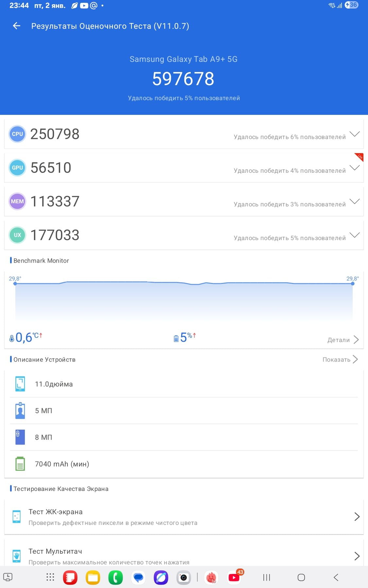Tap the rear camera icon beside 8 МП
Viewport: 368px width, 588px height.
click(x=20, y=437)
